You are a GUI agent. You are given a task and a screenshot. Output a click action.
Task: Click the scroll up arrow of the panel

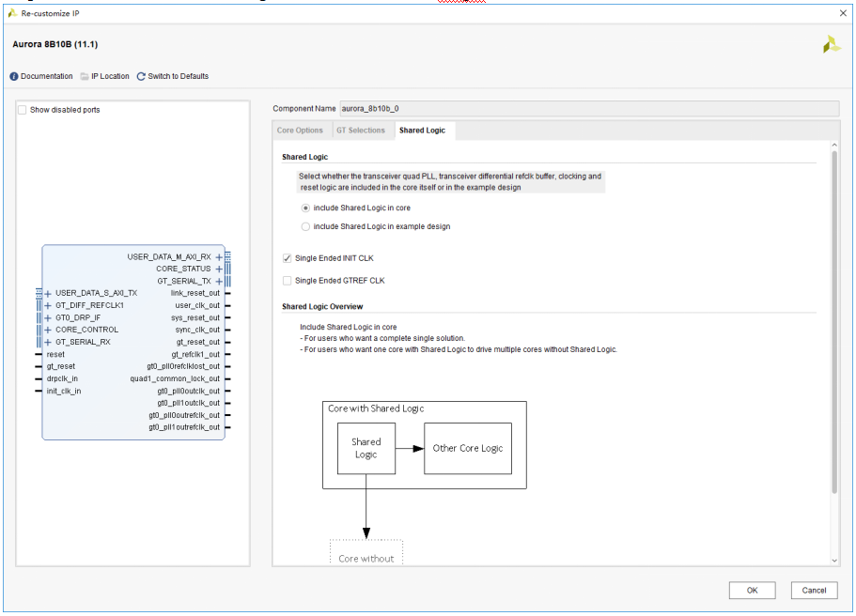[x=834, y=146]
